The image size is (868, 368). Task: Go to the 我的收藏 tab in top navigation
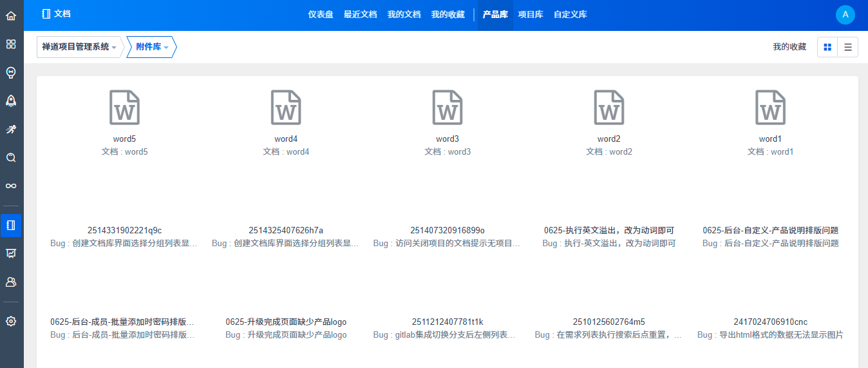click(x=448, y=14)
